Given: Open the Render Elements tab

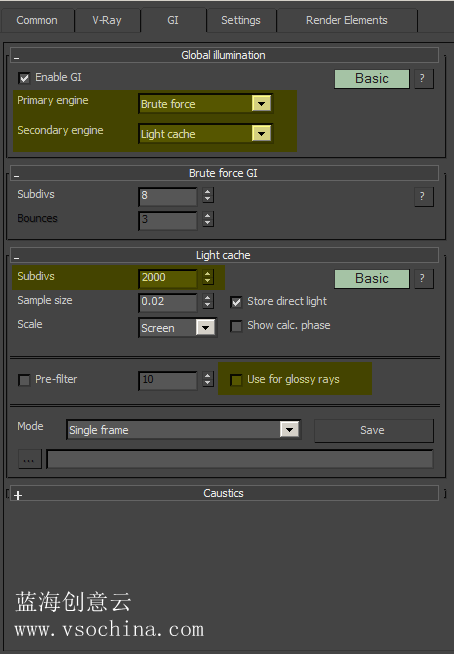Looking at the screenshot, I should (346, 20).
